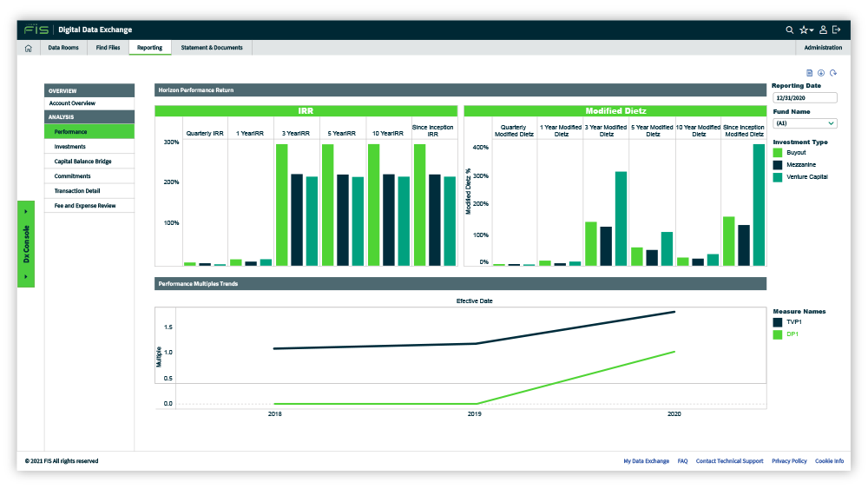The height and width of the screenshot is (489, 868).
Task: Toggle Mezzanine legend swatch
Action: (778, 165)
